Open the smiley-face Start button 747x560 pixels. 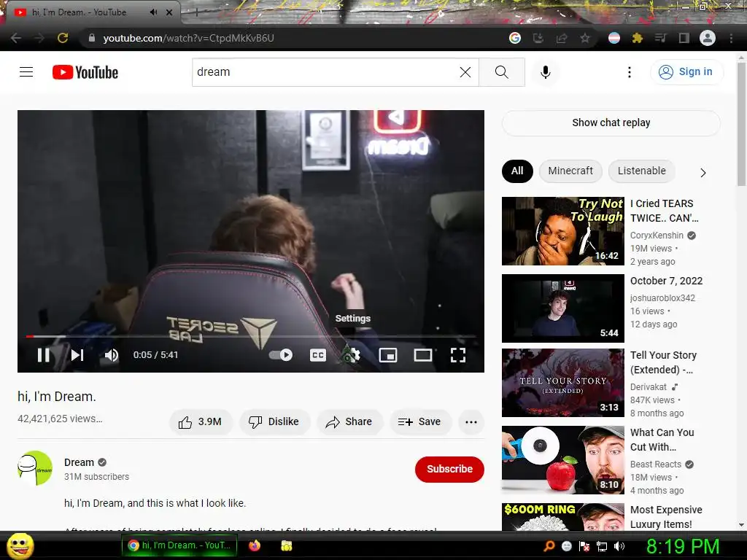(20, 545)
